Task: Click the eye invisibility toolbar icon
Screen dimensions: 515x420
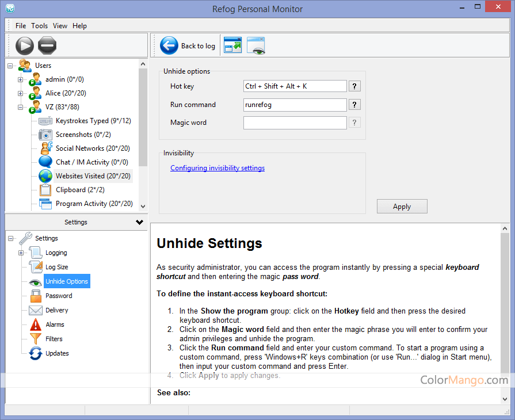Action: tap(256, 46)
